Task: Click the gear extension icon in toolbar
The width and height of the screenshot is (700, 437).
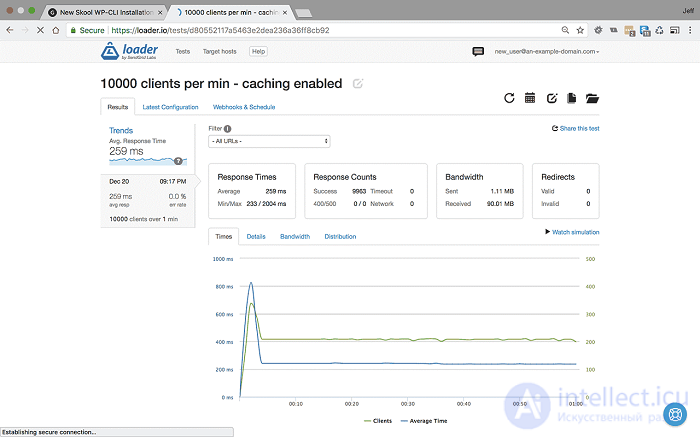Action: coord(598,30)
